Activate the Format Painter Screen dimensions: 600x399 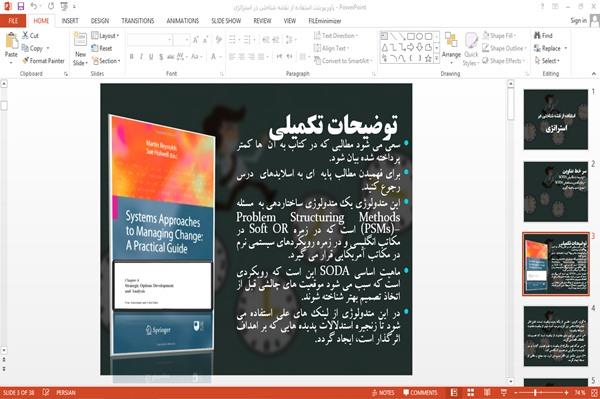(43, 61)
